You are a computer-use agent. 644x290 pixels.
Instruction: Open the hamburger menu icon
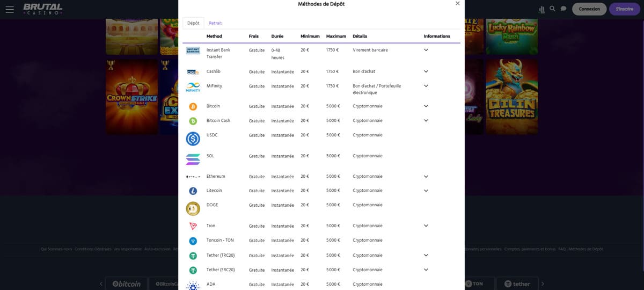tap(10, 9)
